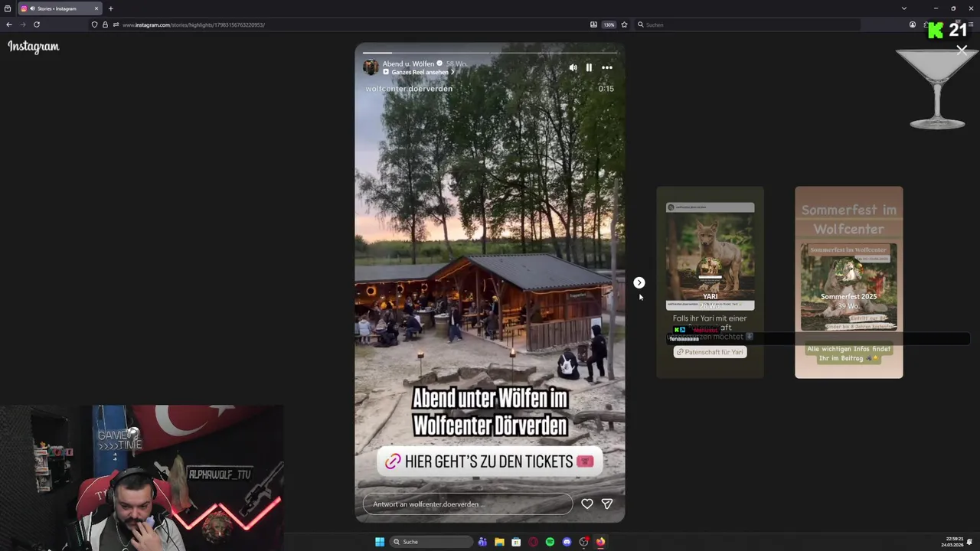This screenshot has width=980, height=551.
Task: Click the workspaces icon left of the tab
Action: click(8, 8)
